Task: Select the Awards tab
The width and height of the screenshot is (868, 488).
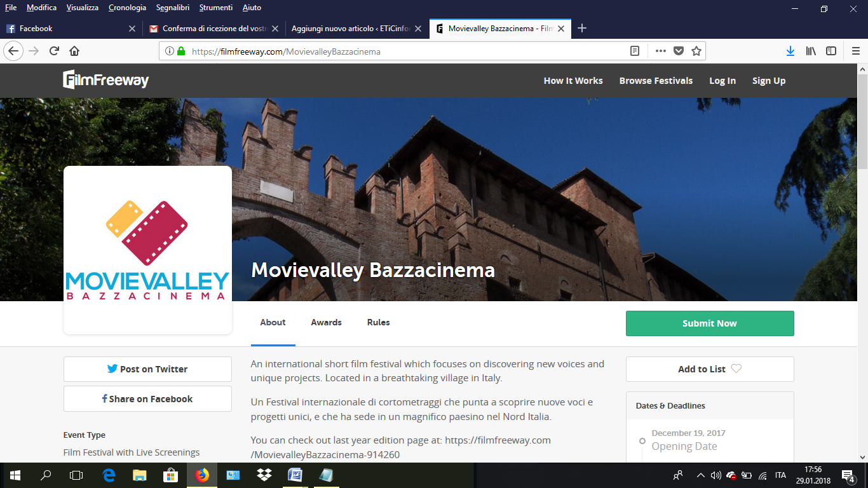Action: point(326,323)
